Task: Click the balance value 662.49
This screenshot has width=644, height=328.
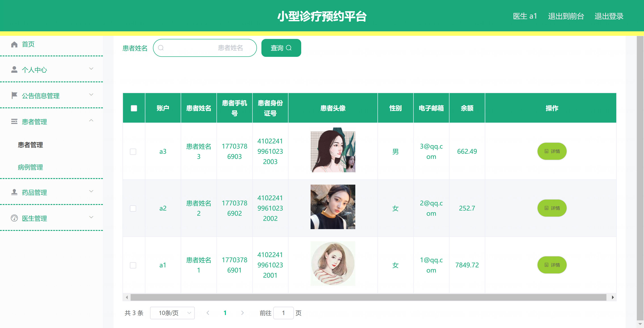Action: (x=467, y=151)
